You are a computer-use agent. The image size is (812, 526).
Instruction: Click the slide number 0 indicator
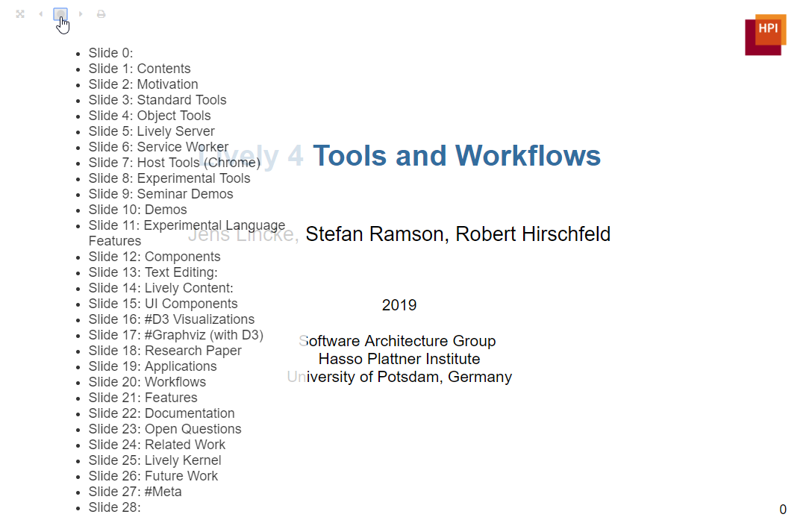[783, 510]
